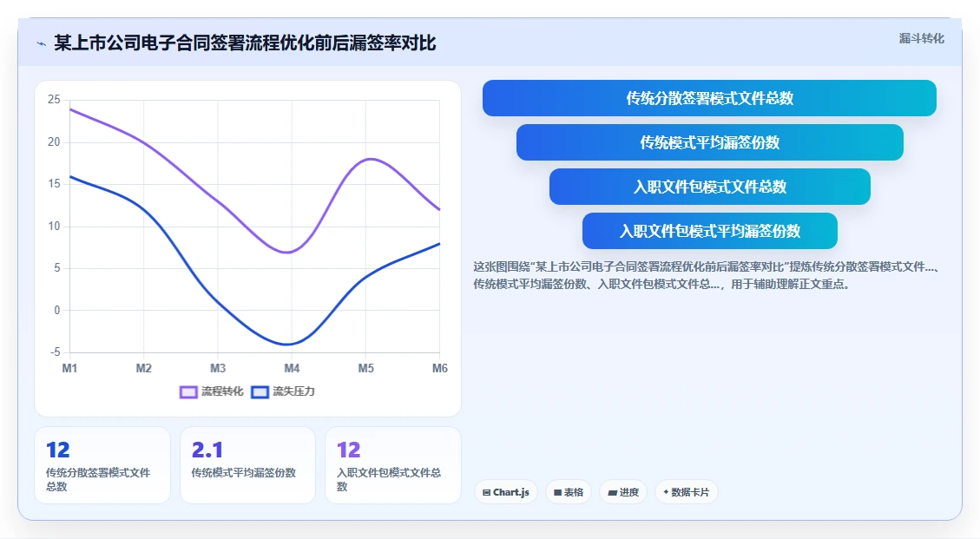This screenshot has width=980, height=539.
Task: Click the 流失压力 legend label
Action: 293,391
